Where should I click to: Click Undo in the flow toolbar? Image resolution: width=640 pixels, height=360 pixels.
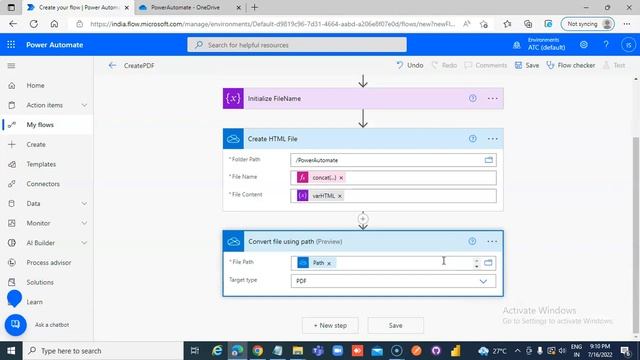click(410, 65)
